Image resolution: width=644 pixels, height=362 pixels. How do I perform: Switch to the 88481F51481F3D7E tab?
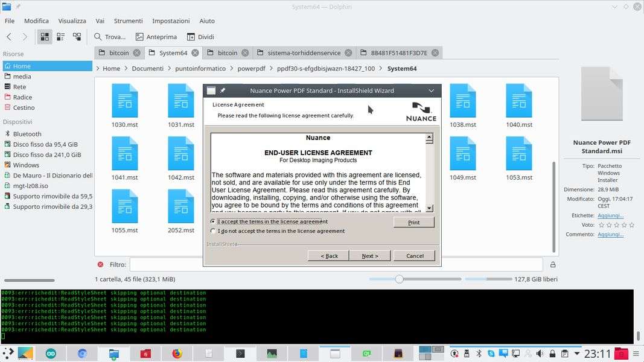point(399,53)
